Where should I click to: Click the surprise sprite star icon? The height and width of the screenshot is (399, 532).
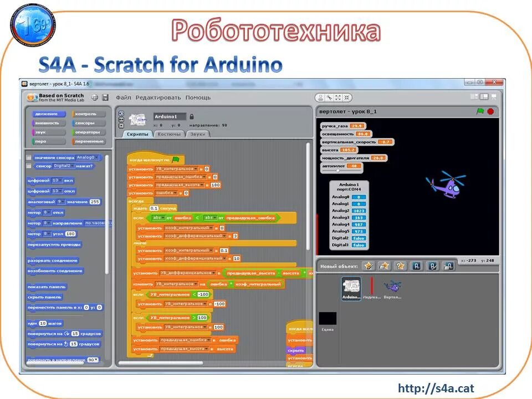(x=400, y=265)
